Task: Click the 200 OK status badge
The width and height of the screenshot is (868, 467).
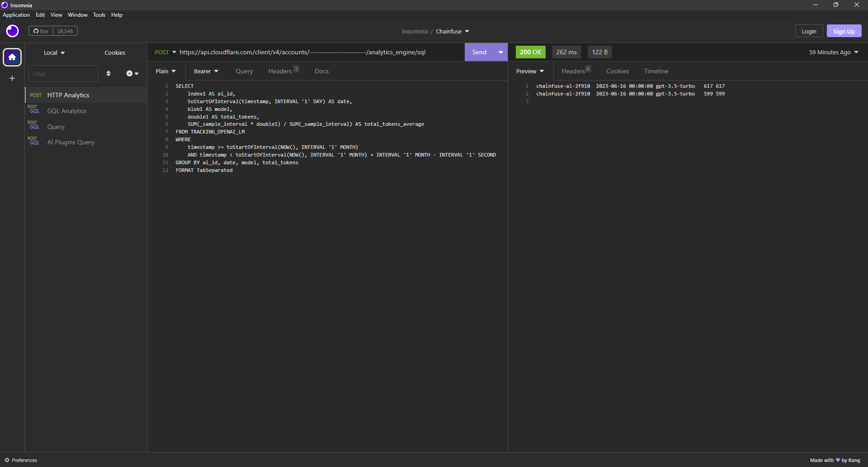Action: (530, 52)
